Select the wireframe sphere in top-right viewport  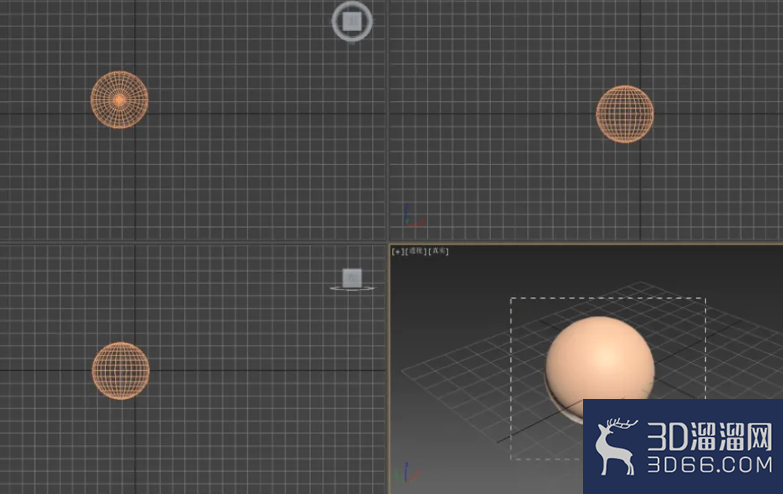[625, 114]
